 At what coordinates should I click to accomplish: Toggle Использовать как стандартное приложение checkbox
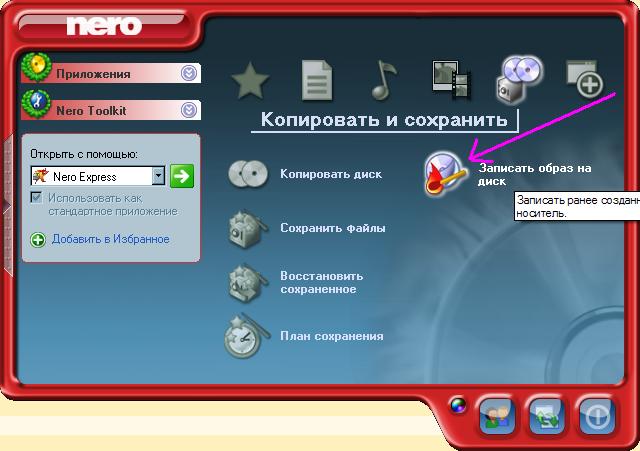(x=36, y=198)
